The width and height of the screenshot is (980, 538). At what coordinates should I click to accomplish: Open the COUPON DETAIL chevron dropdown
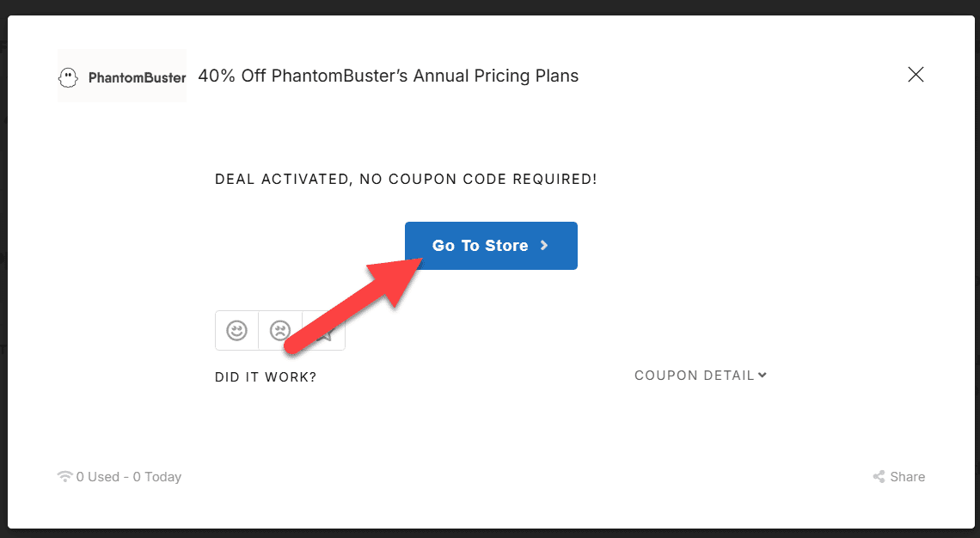coord(762,376)
